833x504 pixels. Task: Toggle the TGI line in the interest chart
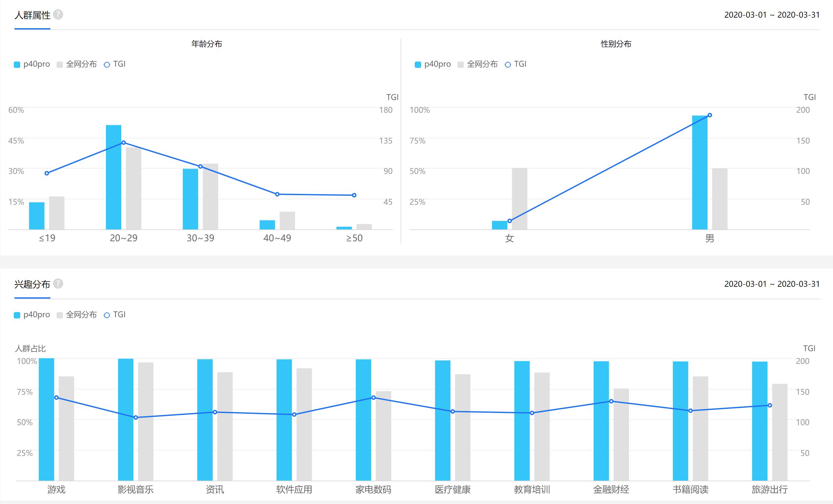click(107, 315)
